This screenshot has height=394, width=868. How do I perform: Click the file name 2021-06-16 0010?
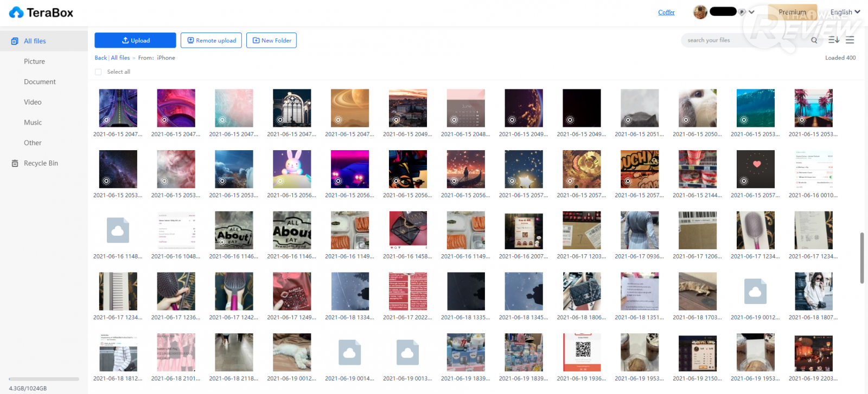click(813, 196)
